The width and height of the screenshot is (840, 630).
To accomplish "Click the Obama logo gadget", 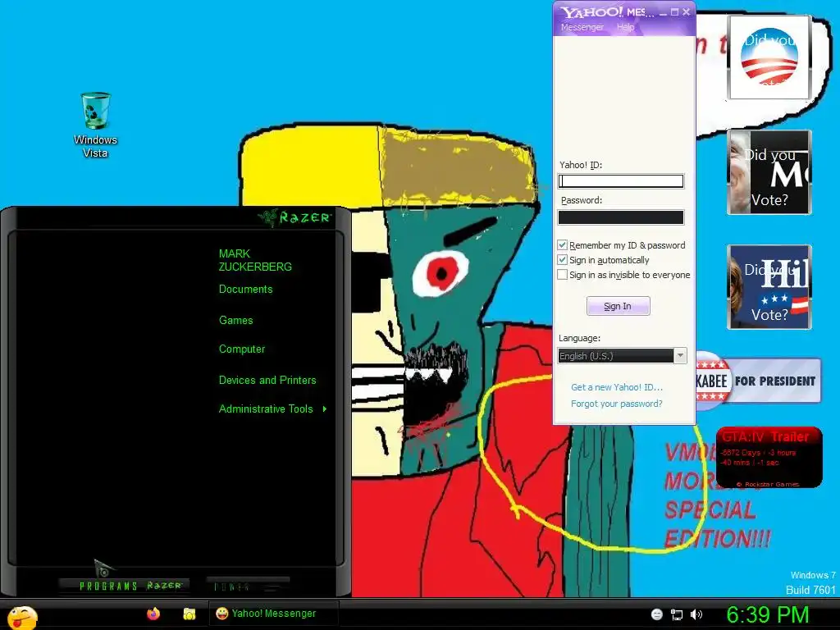I will [769, 58].
